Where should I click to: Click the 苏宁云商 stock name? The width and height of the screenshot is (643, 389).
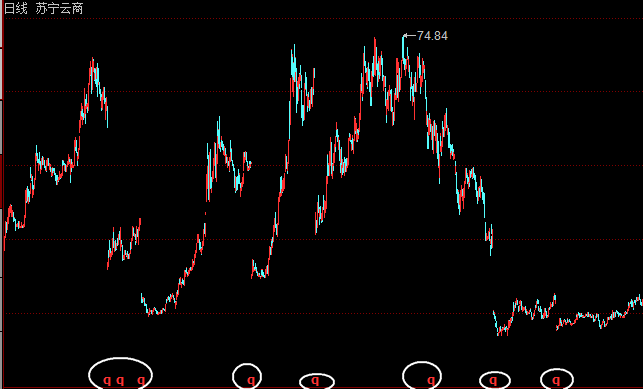coord(59,8)
